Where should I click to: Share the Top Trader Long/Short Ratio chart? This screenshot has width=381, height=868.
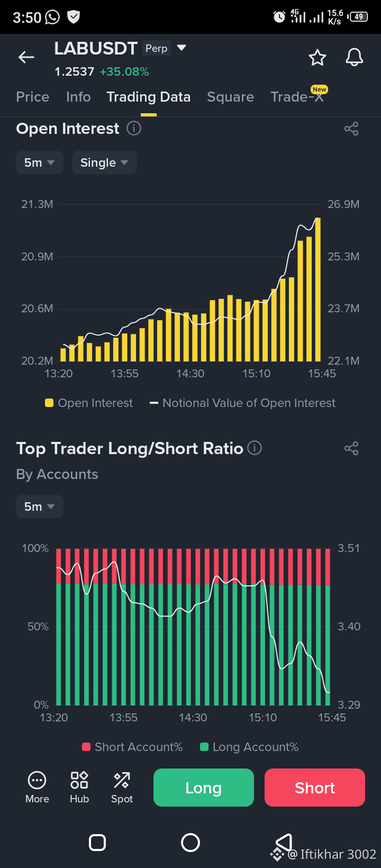351,448
